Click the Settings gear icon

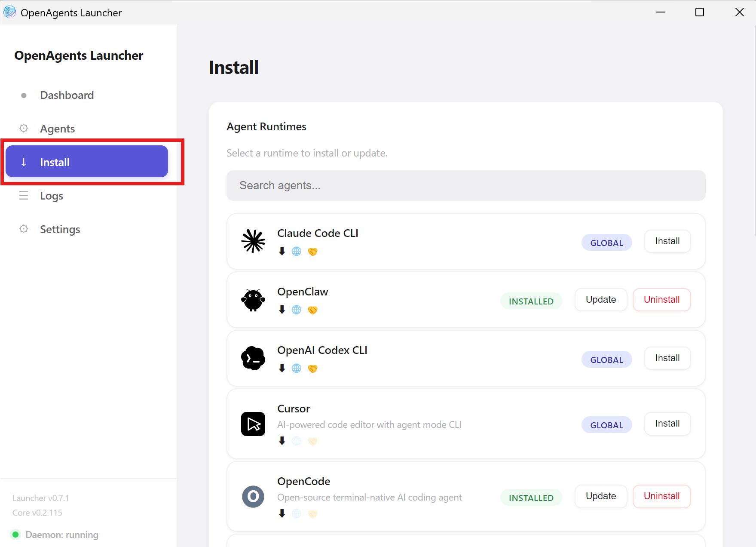[24, 229]
